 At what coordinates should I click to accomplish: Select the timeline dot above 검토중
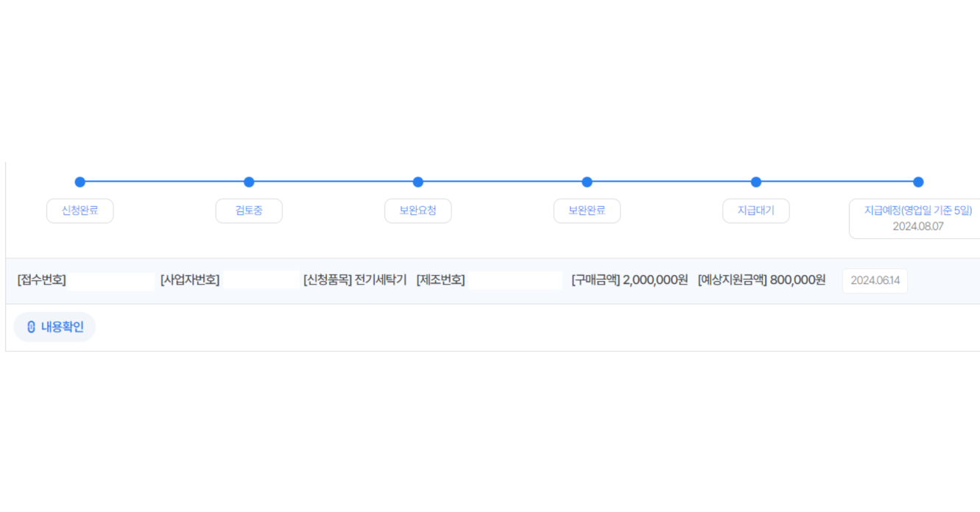click(249, 182)
